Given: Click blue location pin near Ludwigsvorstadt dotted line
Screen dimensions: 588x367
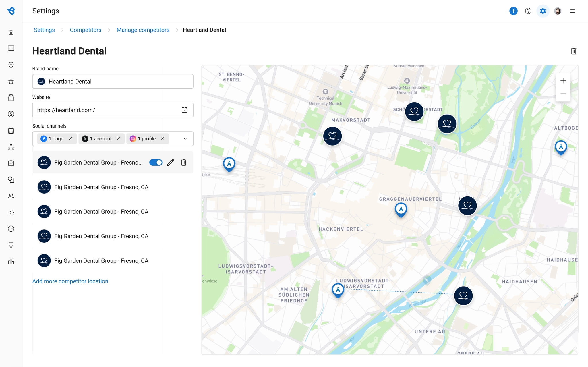Looking at the screenshot, I should [x=338, y=290].
